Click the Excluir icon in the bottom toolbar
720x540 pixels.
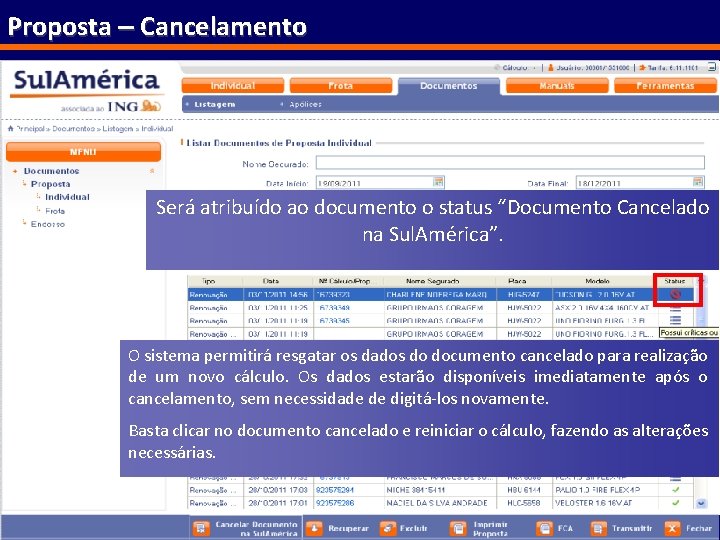pos(388,529)
